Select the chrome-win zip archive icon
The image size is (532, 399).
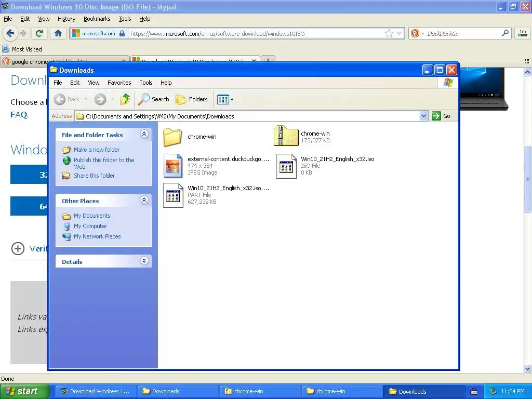pos(286,136)
